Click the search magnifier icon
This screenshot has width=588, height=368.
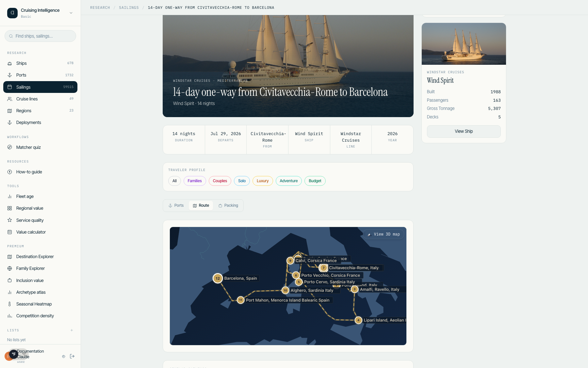(11, 36)
